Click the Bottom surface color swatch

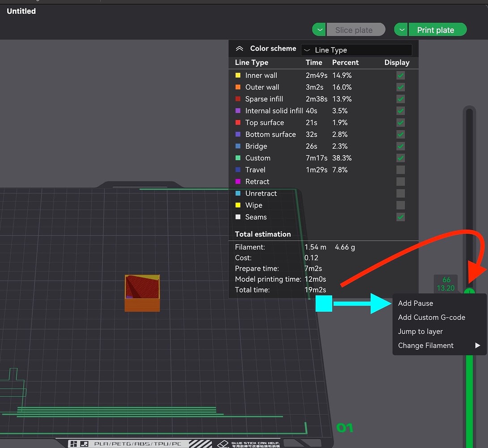(238, 134)
